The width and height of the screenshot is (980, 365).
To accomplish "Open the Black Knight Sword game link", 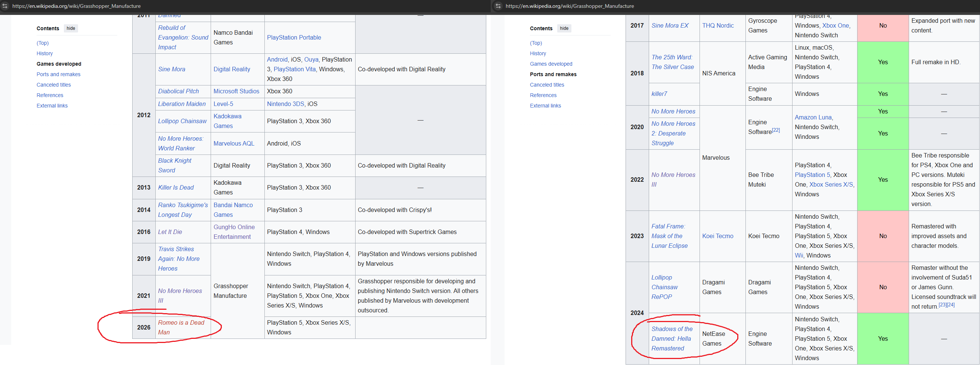I will 175,166.
